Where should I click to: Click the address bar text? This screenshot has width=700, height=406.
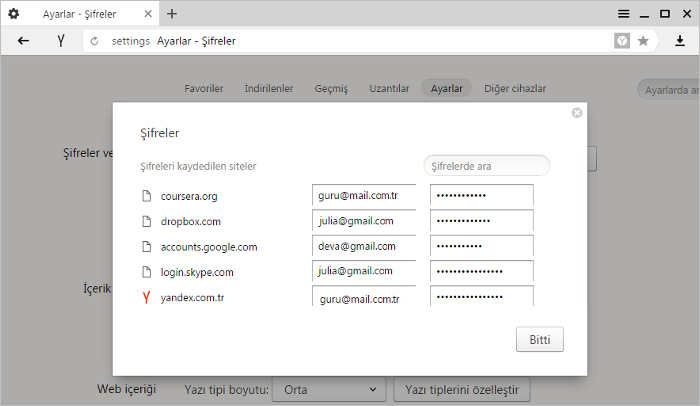[196, 41]
